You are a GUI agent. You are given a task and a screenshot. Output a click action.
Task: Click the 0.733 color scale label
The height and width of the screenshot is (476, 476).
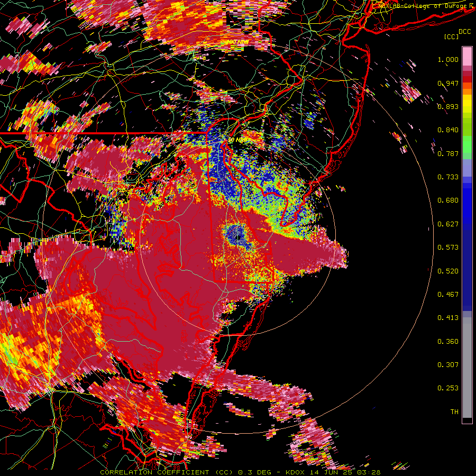click(x=448, y=177)
